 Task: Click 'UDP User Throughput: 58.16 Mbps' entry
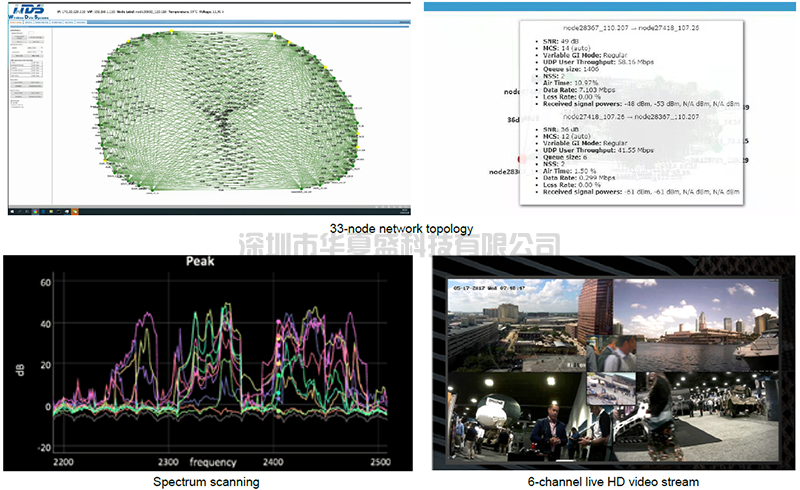tap(598, 62)
